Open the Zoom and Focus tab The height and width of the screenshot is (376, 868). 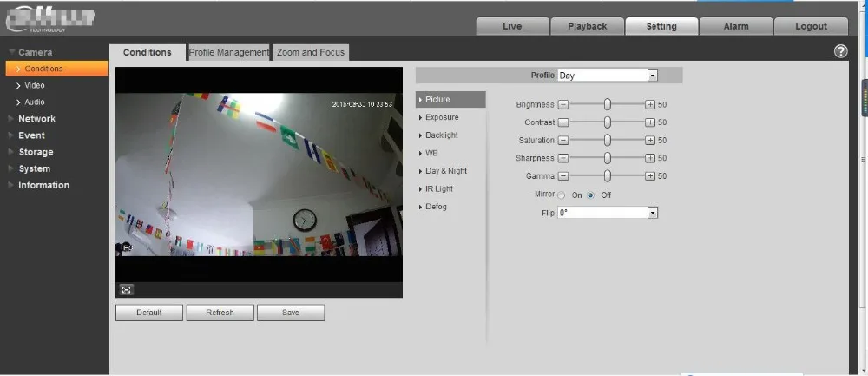(x=311, y=52)
